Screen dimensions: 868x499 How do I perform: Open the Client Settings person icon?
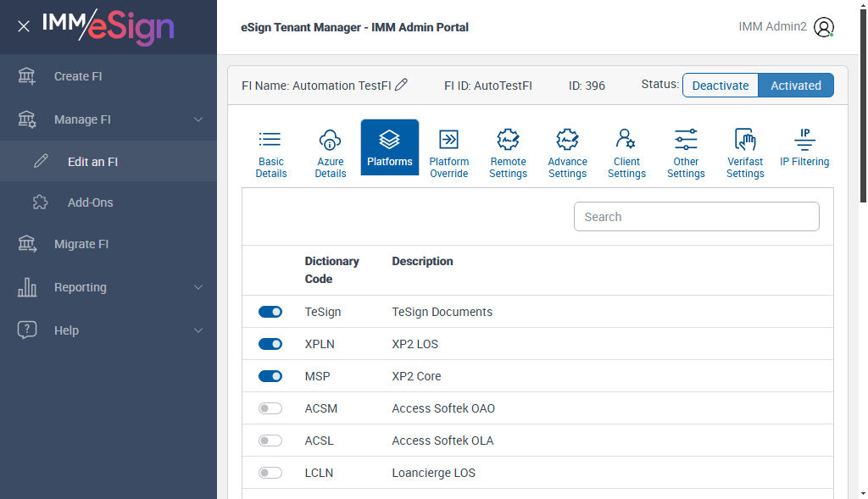(626, 140)
